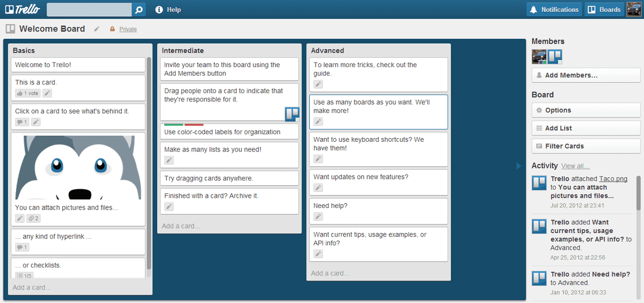Click the comment badge on hyperlink card
Screen dimensions: 644x303
pyautogui.click(x=22, y=248)
